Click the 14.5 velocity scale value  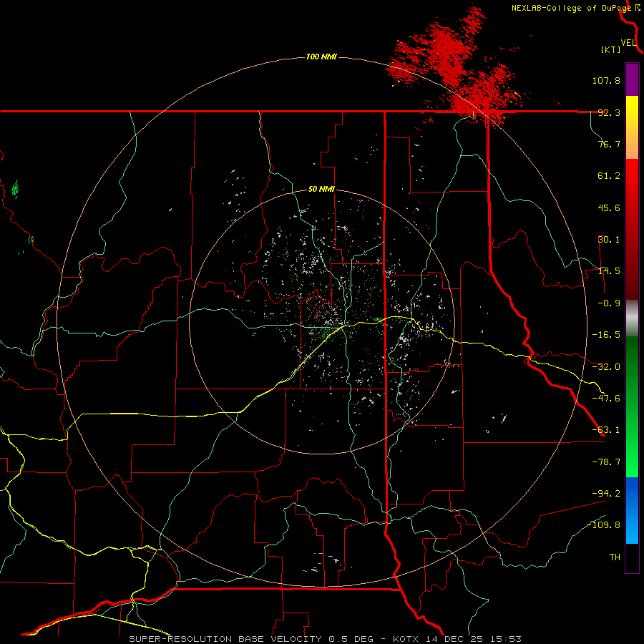609,271
